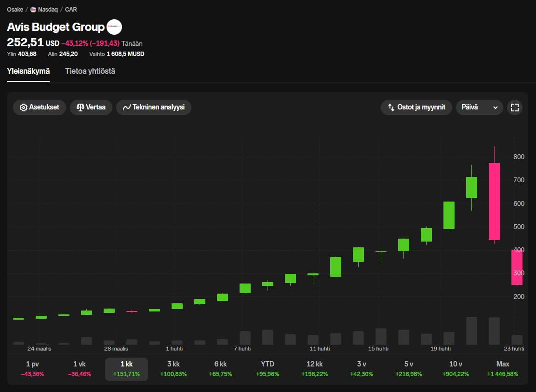Open the Asetukset chart settings
This screenshot has width=536, height=392.
(x=40, y=108)
